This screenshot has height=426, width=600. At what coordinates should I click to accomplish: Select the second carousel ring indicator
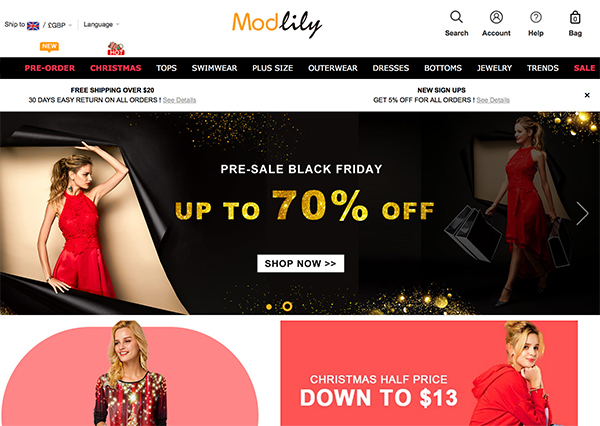(287, 306)
